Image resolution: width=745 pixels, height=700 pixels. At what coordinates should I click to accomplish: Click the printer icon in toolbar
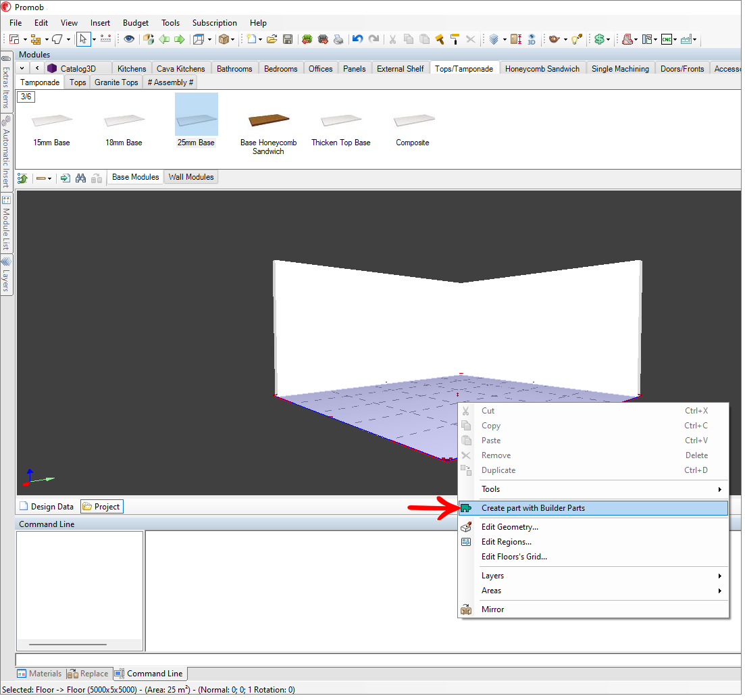(338, 39)
